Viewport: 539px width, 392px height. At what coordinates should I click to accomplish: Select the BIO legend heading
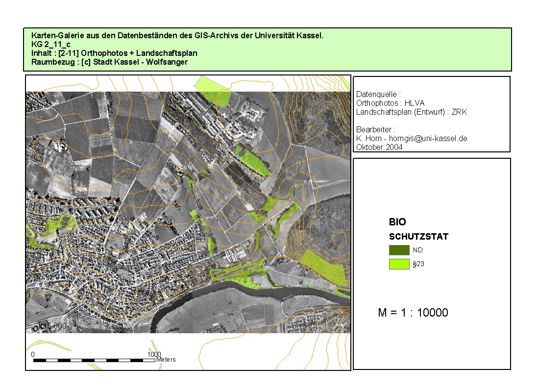[x=397, y=222]
